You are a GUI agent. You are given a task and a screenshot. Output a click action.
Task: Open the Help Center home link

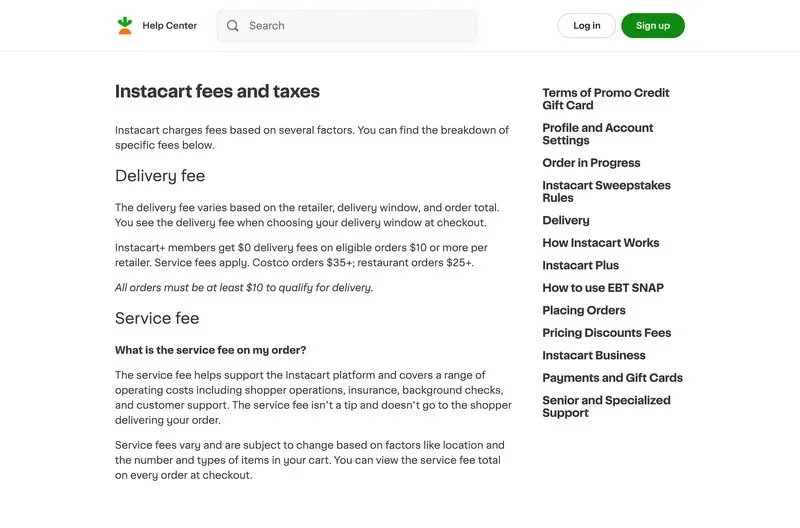pyautogui.click(x=169, y=26)
